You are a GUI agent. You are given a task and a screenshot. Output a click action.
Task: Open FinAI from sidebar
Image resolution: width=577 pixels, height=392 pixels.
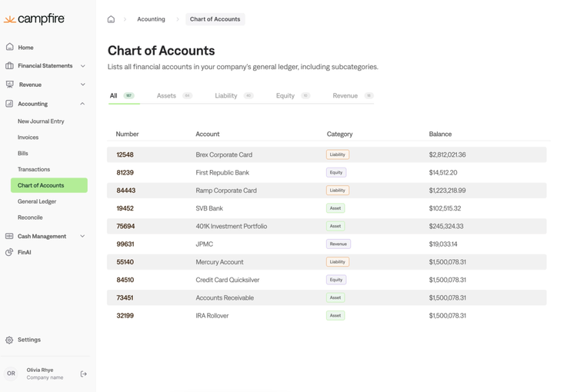pos(25,252)
